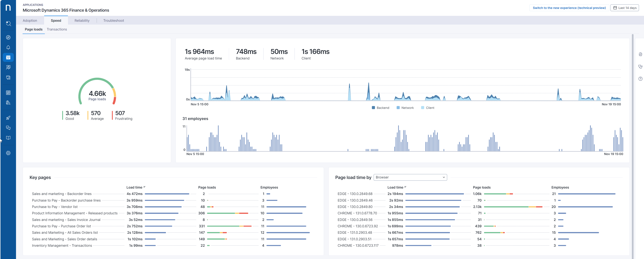Image resolution: width=644 pixels, height=259 pixels.
Task: Click the dashboards grid icon
Action: point(8,93)
